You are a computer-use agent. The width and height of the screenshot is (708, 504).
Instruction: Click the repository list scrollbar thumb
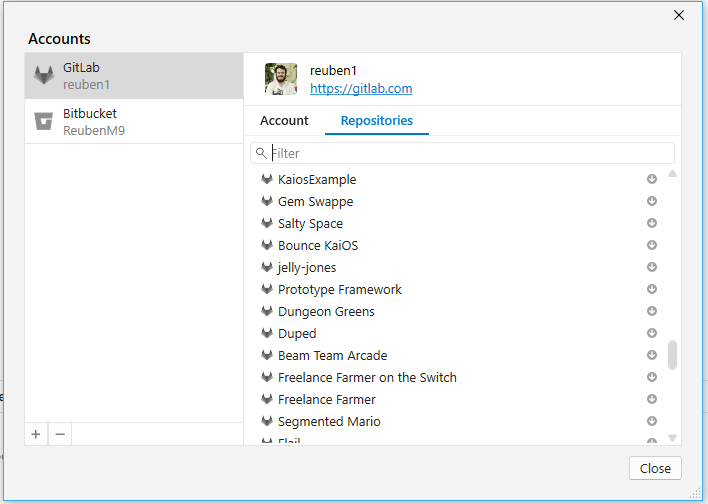[x=672, y=355]
